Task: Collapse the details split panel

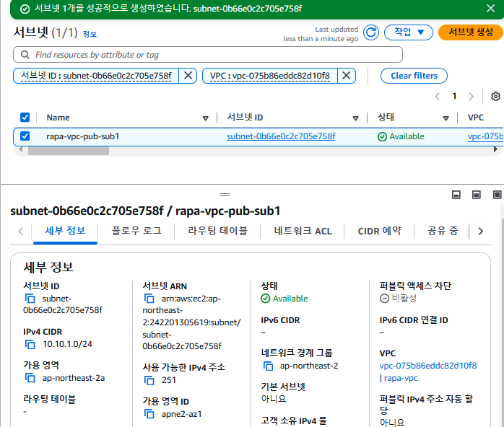Action: [x=456, y=195]
